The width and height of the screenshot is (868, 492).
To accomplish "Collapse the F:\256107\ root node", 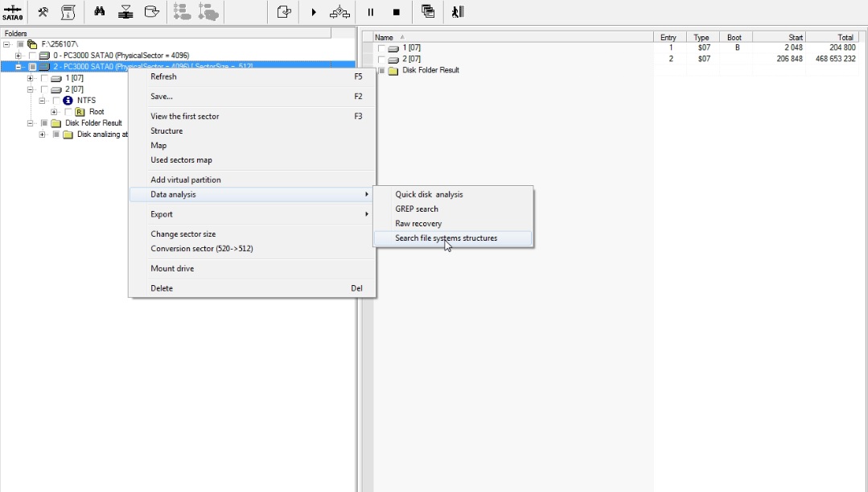I will tap(6, 44).
